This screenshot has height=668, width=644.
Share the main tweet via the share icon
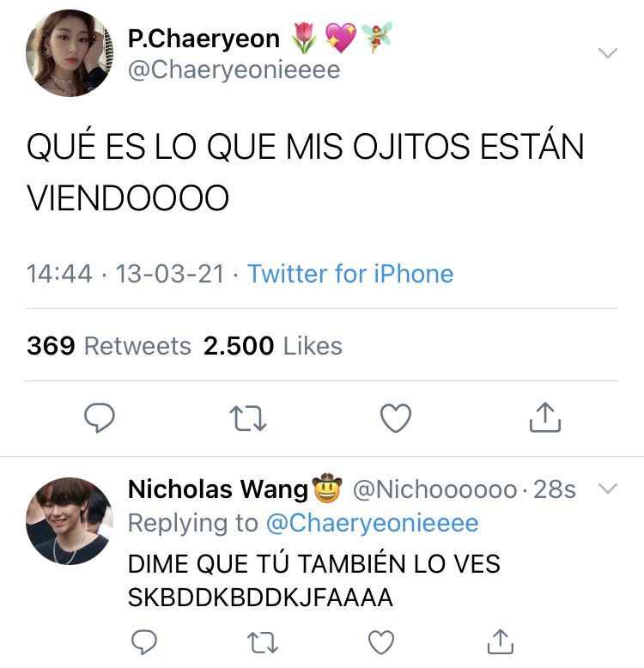(x=544, y=417)
